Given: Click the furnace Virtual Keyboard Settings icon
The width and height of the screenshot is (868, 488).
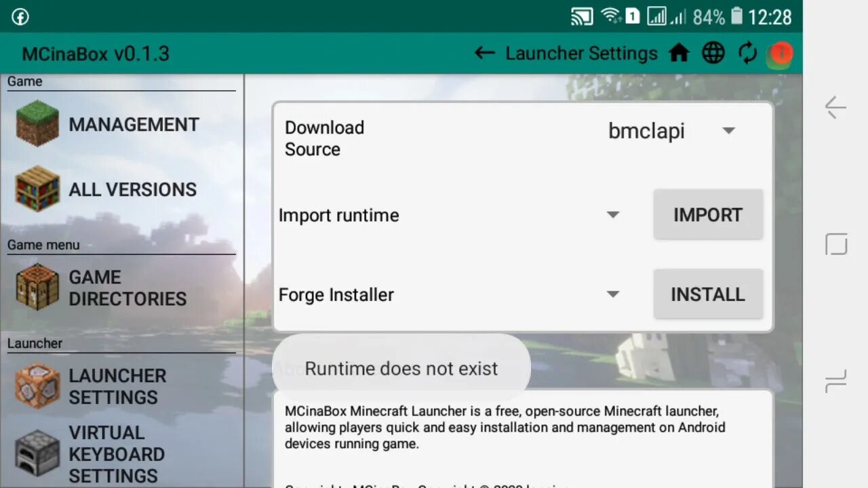Looking at the screenshot, I should pos(37,453).
